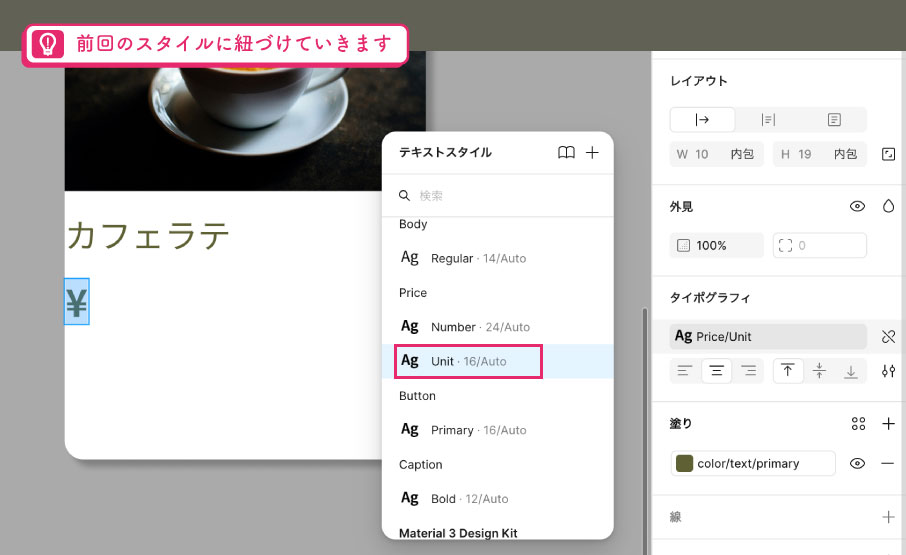Click the resize-to-fit icon beside the height field

[889, 154]
